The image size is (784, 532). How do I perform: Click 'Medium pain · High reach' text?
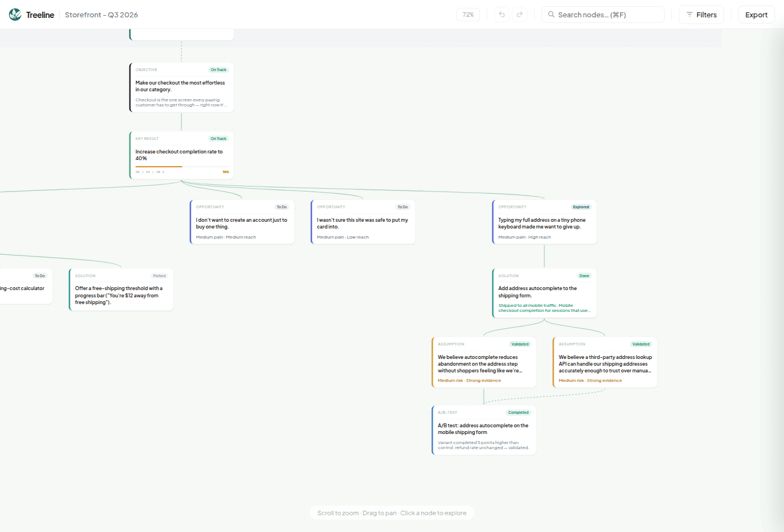coord(525,237)
